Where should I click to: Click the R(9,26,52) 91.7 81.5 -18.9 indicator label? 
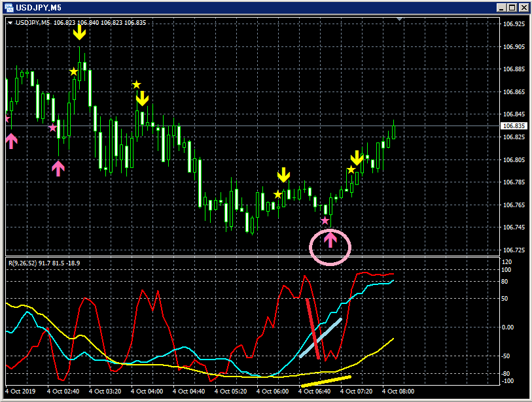point(44,263)
